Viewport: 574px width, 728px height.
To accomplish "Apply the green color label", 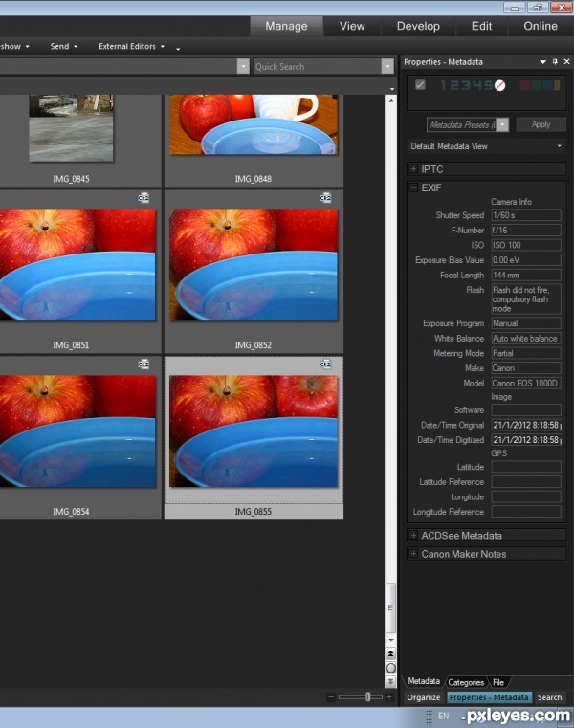I will (536, 85).
